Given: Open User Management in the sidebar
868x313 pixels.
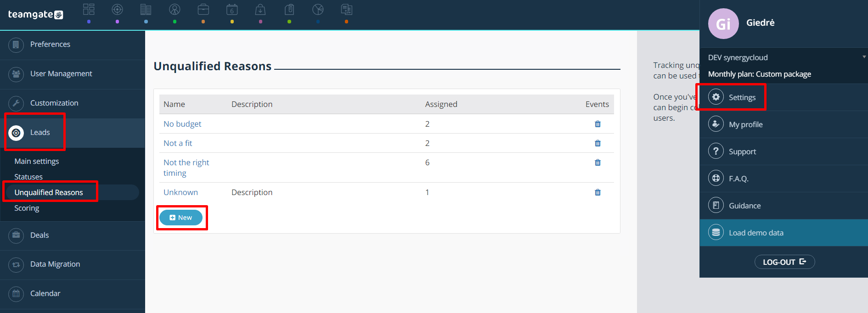Looking at the screenshot, I should (73, 74).
